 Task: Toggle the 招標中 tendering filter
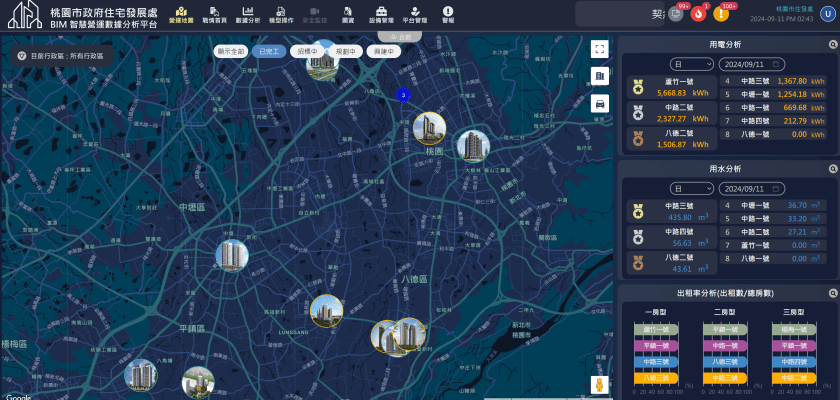tap(305, 50)
